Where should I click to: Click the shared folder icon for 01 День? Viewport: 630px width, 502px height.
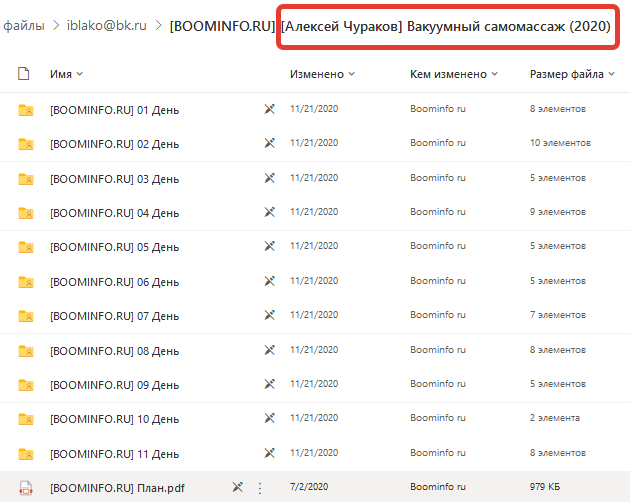click(26, 110)
